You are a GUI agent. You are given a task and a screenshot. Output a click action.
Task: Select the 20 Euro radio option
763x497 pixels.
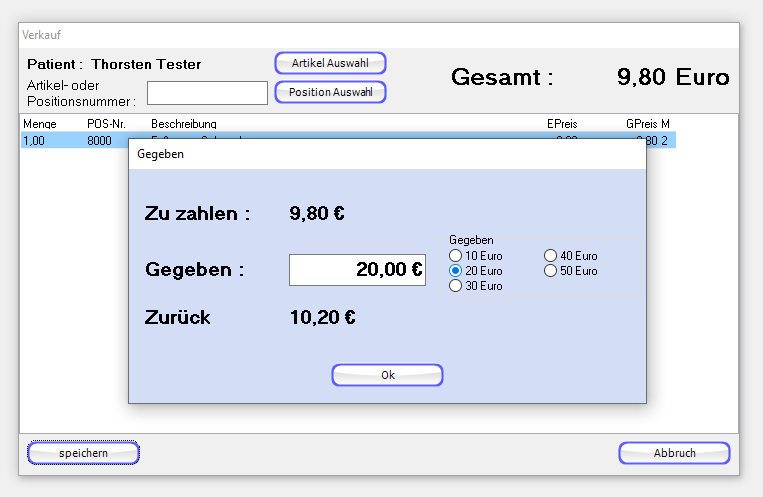[x=456, y=271]
